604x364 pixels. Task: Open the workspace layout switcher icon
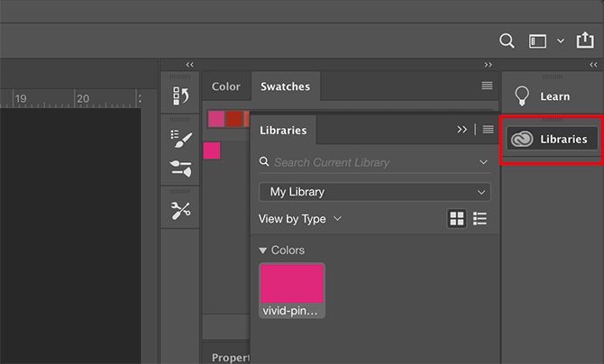[x=538, y=41]
